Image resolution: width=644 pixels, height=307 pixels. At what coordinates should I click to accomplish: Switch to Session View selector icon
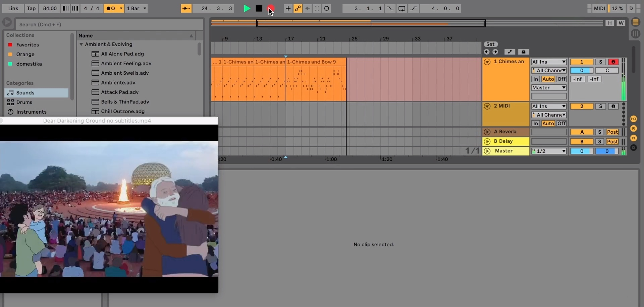tap(635, 34)
